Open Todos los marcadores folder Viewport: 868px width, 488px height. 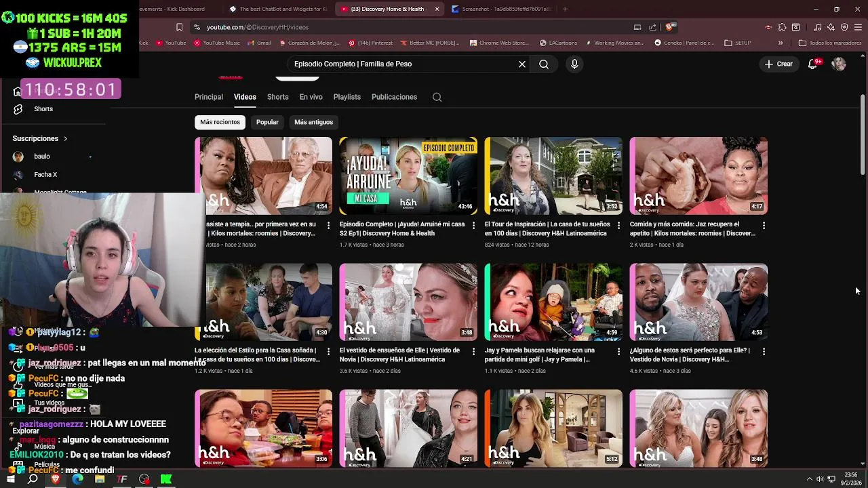[x=830, y=43]
